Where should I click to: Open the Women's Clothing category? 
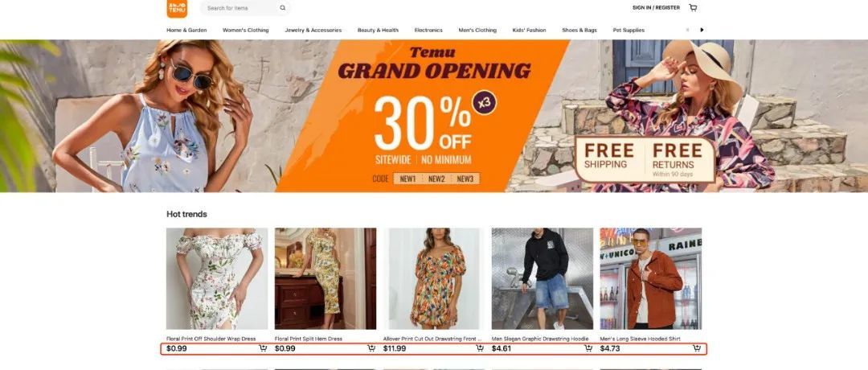[x=245, y=30]
